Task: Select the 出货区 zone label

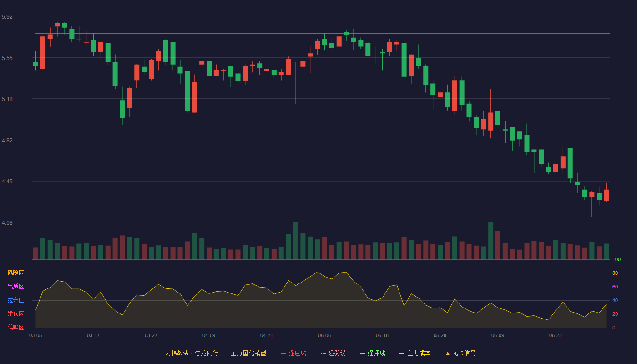Action: click(x=15, y=287)
